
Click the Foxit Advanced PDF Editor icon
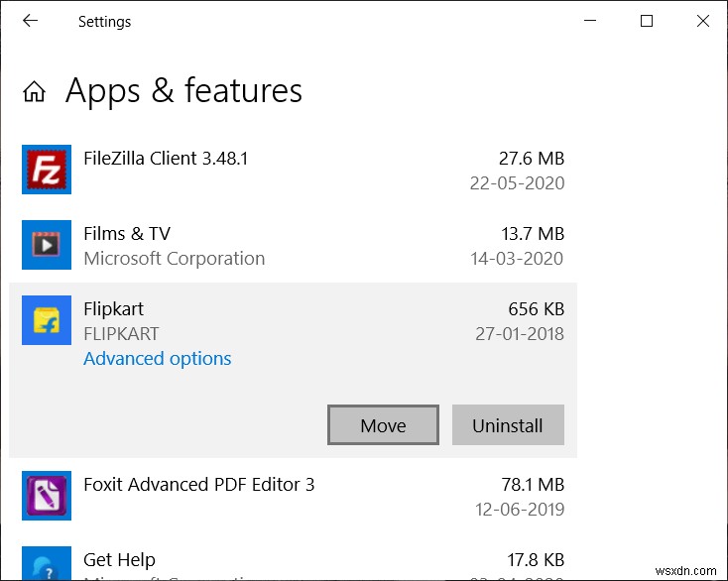point(47,496)
